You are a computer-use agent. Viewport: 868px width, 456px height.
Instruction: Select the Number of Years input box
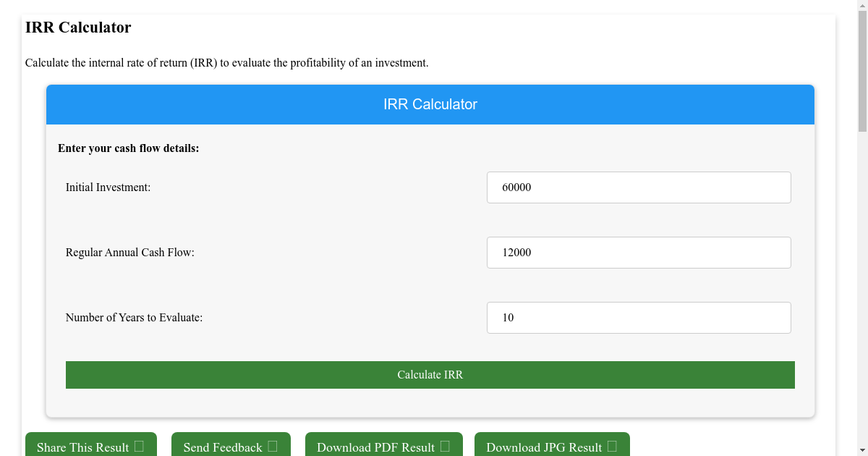638,318
